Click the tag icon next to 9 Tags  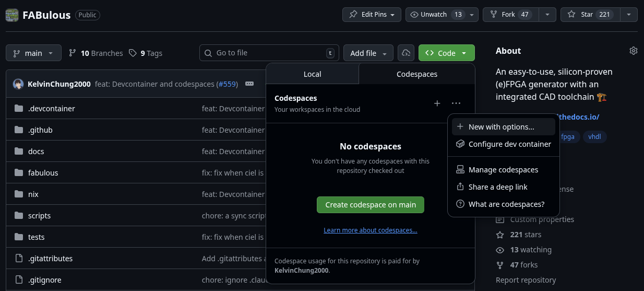coord(133,53)
